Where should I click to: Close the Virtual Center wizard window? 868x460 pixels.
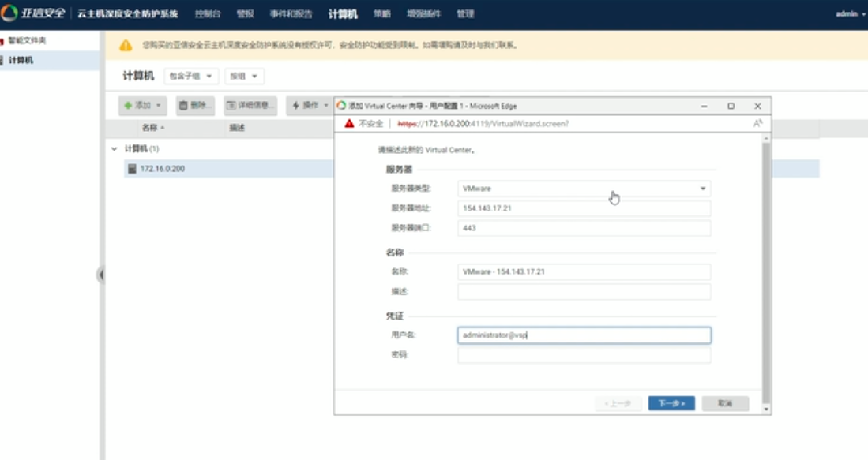coord(757,106)
